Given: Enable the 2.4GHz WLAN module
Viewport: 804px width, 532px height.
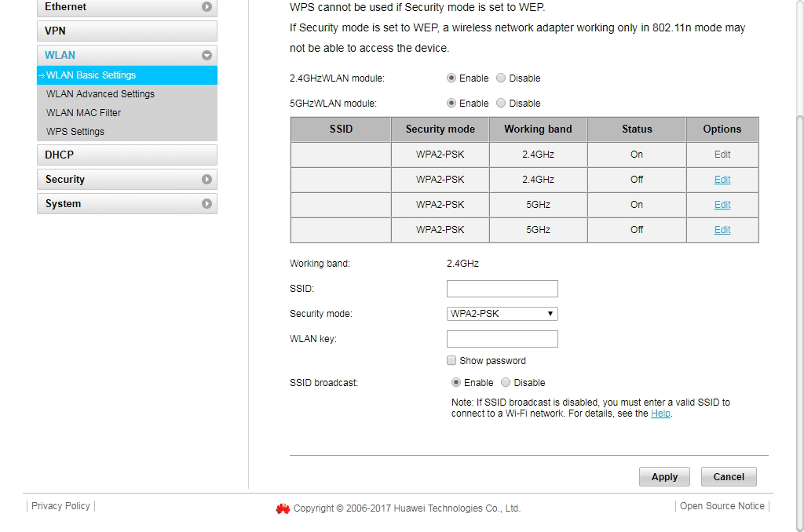Looking at the screenshot, I should pyautogui.click(x=451, y=78).
